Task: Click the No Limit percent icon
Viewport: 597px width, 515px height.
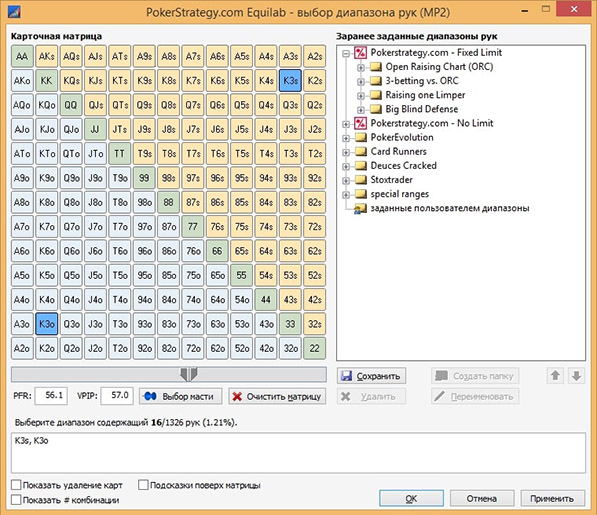Action: (360, 123)
